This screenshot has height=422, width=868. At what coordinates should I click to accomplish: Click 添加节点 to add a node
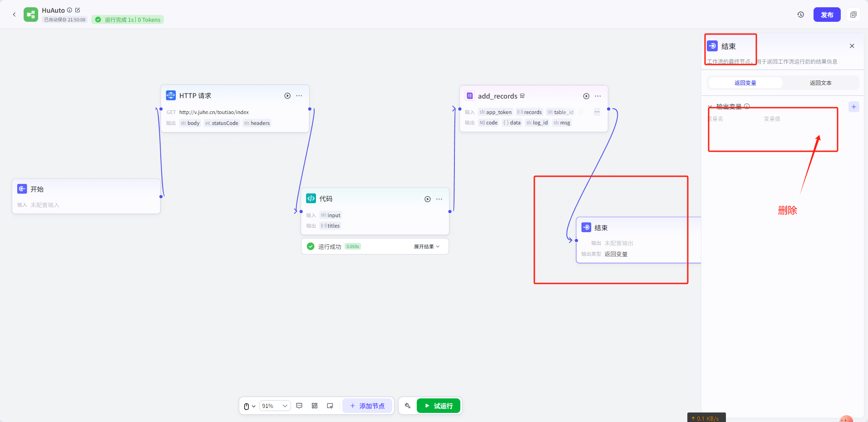tap(367, 406)
